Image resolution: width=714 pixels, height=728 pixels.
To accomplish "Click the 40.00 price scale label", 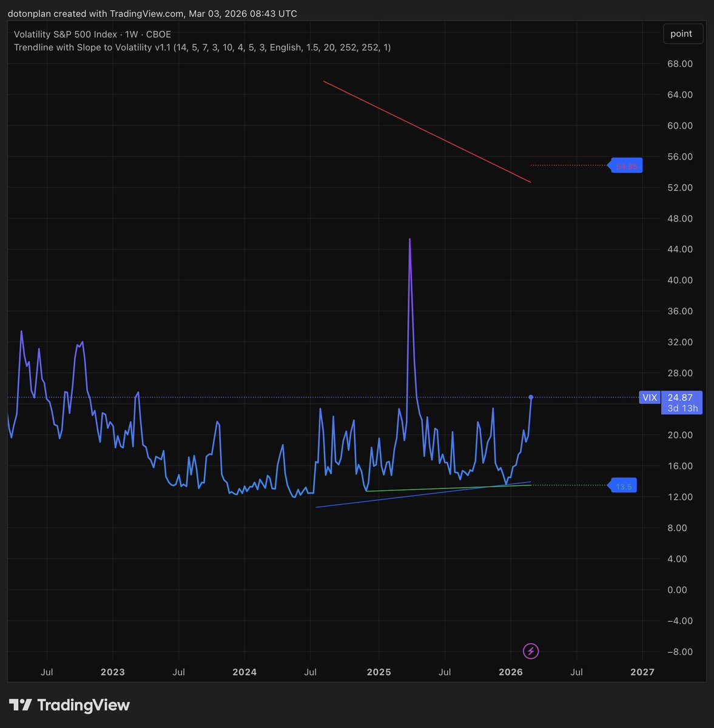I will (679, 280).
